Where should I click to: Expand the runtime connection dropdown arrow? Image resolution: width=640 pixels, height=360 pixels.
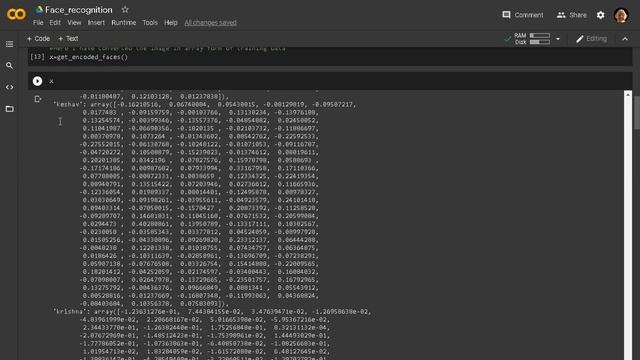pyautogui.click(x=558, y=39)
